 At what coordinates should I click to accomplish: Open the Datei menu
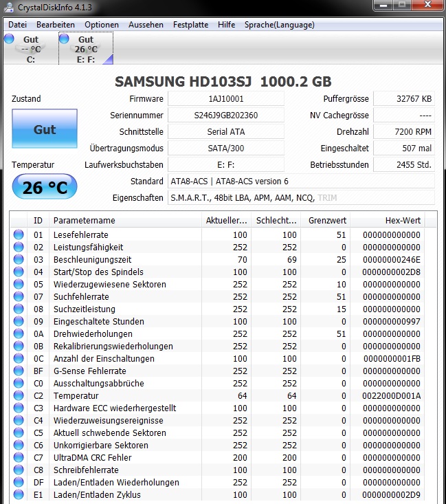[x=17, y=25]
